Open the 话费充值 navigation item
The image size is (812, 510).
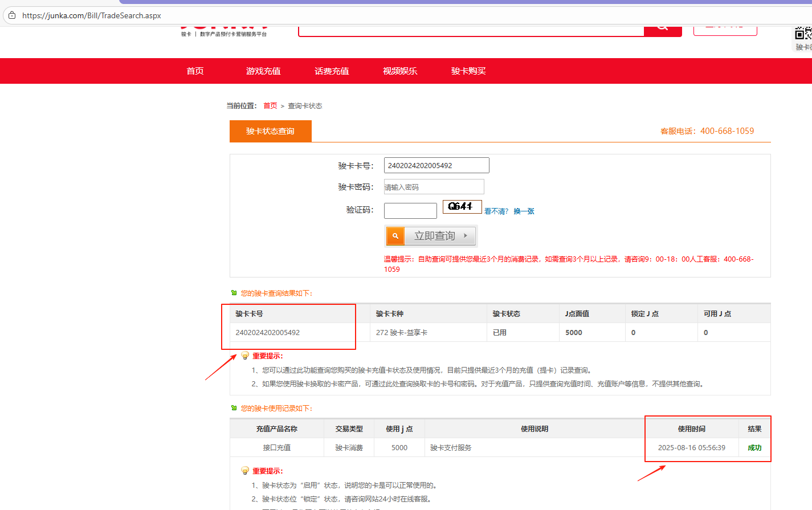click(332, 71)
